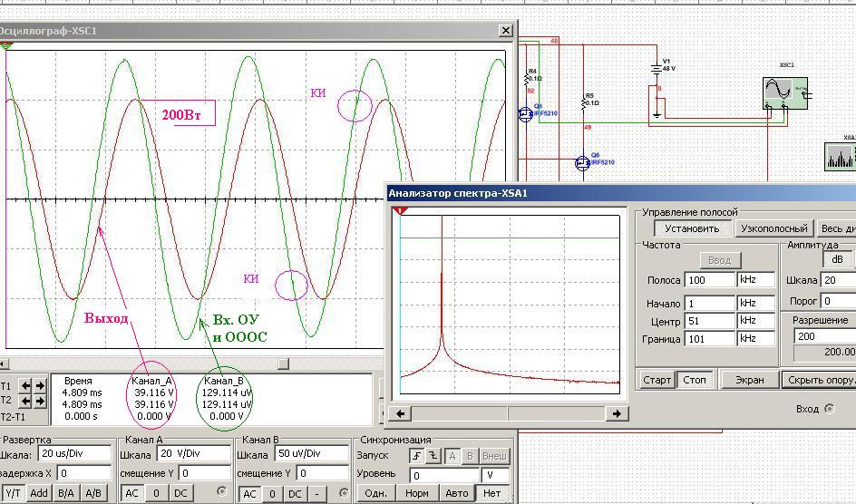Select B/A display mode in Развертка

(x=65, y=493)
